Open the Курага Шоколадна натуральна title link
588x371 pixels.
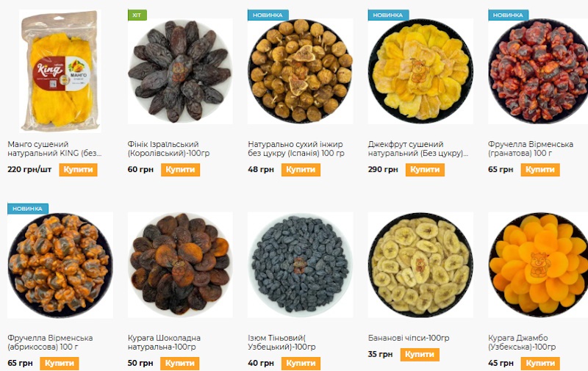(x=164, y=342)
